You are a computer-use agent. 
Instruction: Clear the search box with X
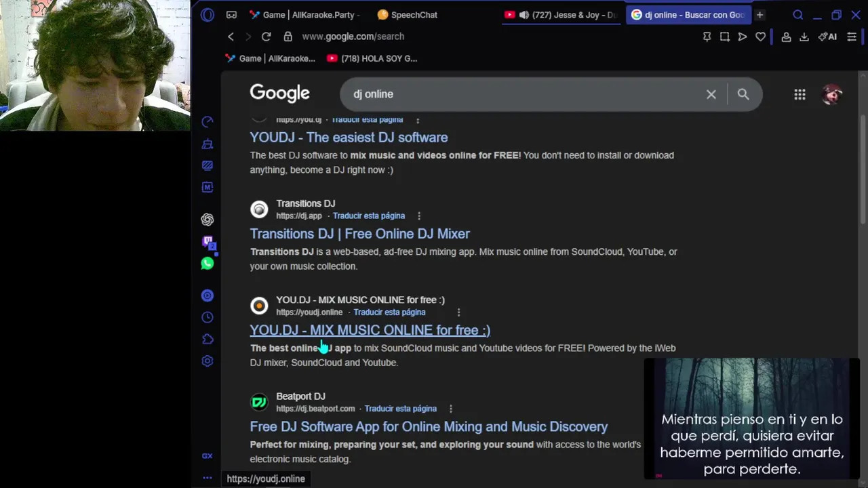711,95
